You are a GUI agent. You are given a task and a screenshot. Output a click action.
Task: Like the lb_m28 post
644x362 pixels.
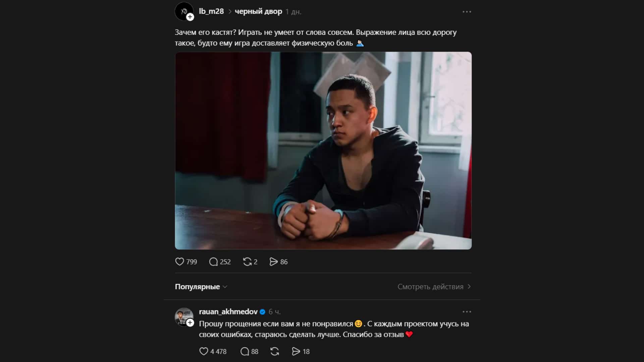pos(180,262)
